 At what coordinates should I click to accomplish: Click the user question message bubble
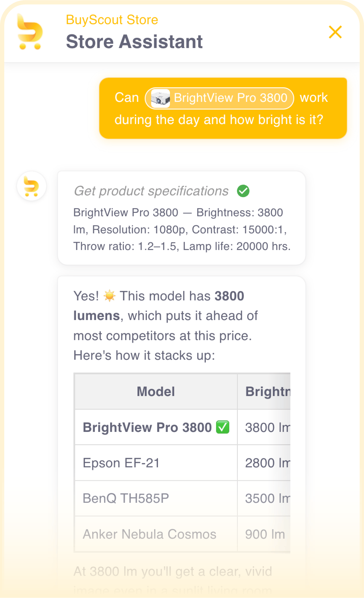point(223,108)
